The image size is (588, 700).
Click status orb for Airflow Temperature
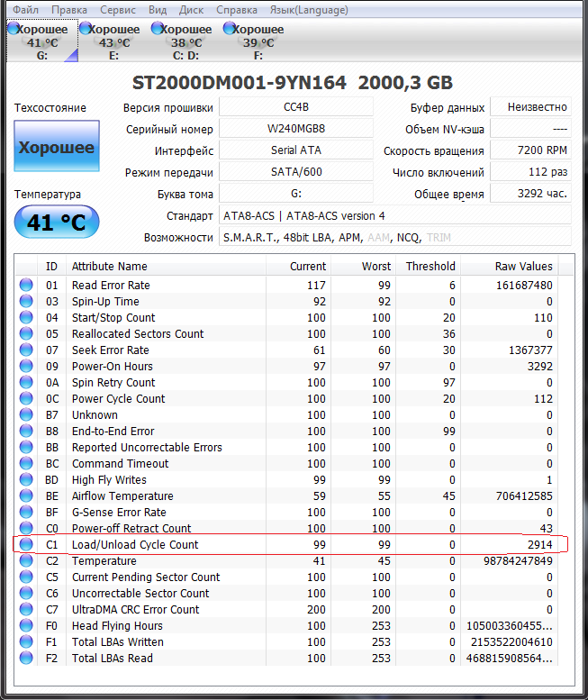(x=26, y=495)
